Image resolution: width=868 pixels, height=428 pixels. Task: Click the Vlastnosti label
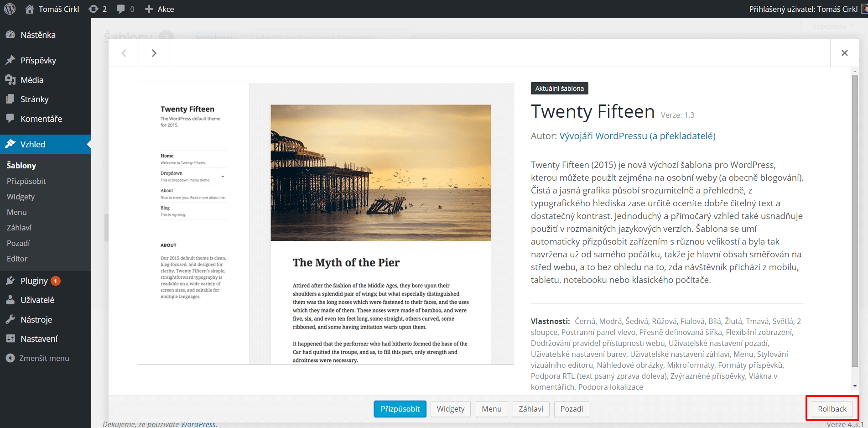[550, 321]
